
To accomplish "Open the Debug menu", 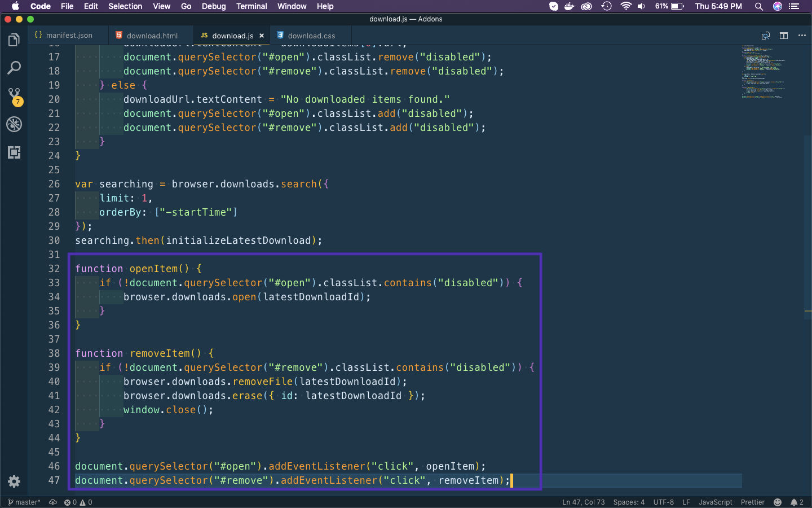I will (x=214, y=6).
